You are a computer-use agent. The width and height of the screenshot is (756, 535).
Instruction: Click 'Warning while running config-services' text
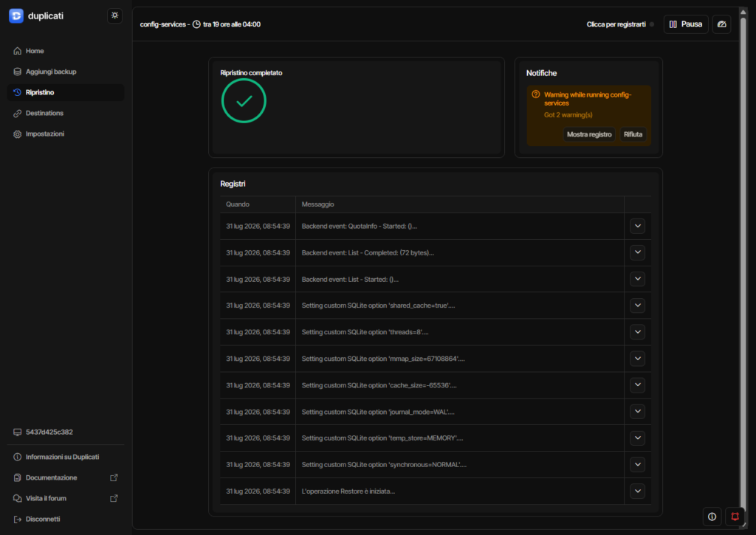[588, 99]
